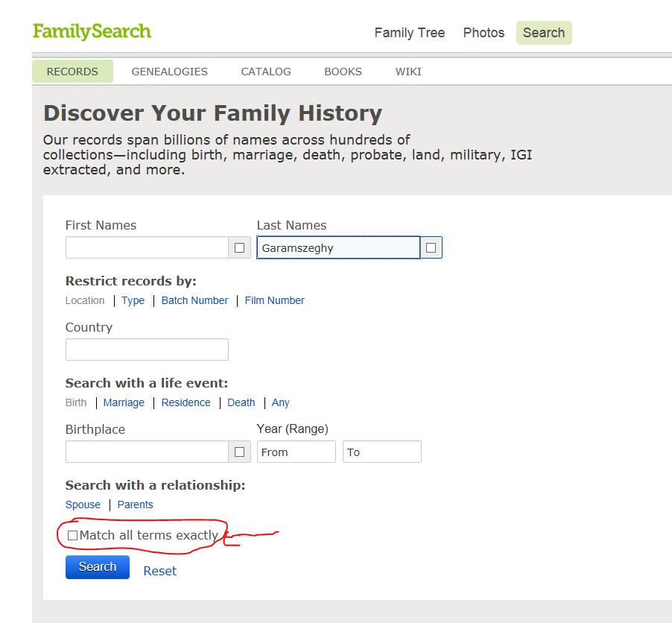Viewport: 672px width, 623px height.
Task: Open the Family Tree menu item
Action: pos(409,33)
